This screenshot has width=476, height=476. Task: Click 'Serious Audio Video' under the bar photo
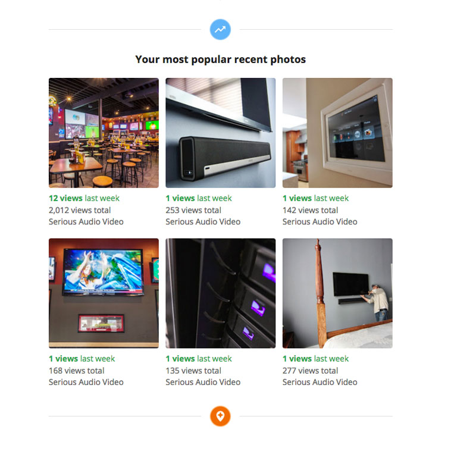coord(86,221)
